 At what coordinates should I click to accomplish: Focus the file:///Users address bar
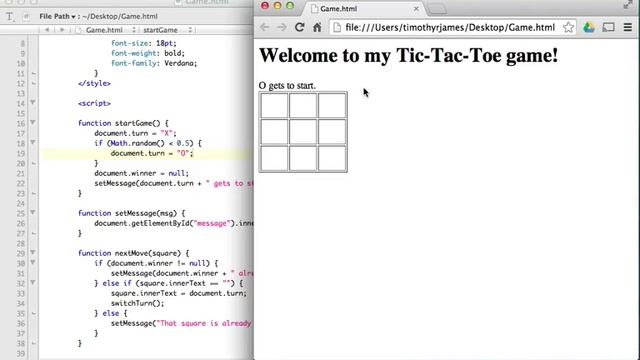point(450,27)
